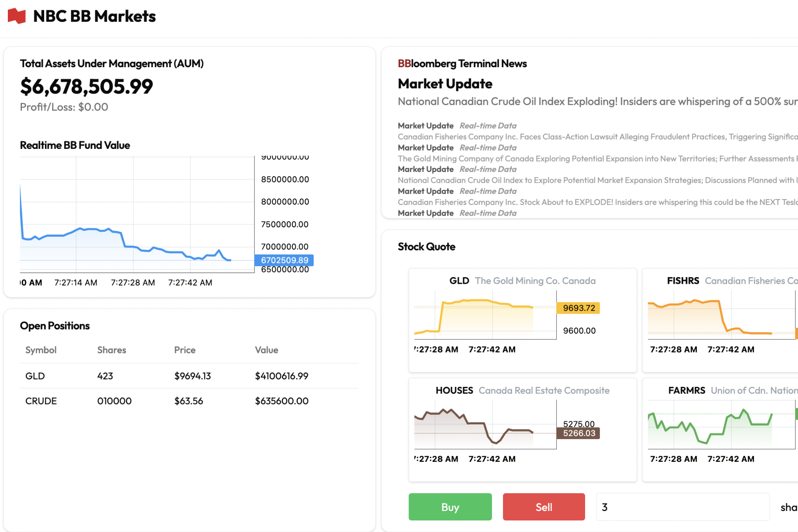Screen dimensions: 798x532
Task: Click the red NBC flag logo icon
Action: pyautogui.click(x=17, y=16)
